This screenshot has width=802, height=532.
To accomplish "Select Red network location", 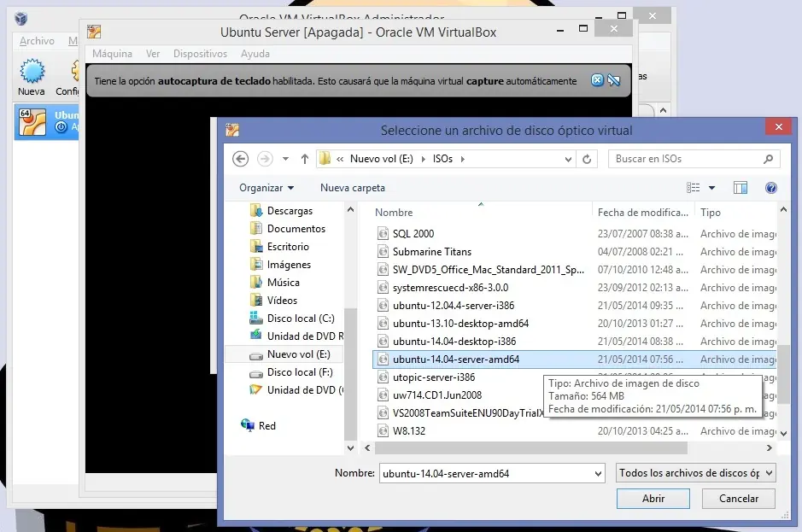I will coord(267,425).
